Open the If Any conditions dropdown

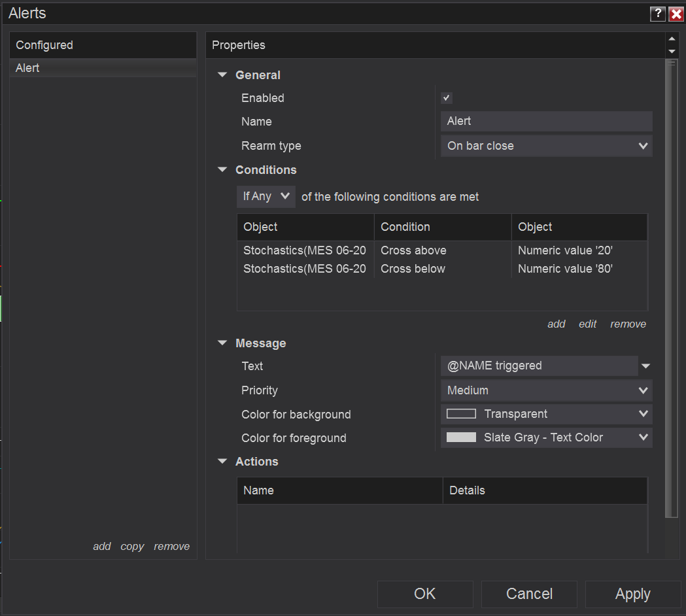pyautogui.click(x=266, y=196)
